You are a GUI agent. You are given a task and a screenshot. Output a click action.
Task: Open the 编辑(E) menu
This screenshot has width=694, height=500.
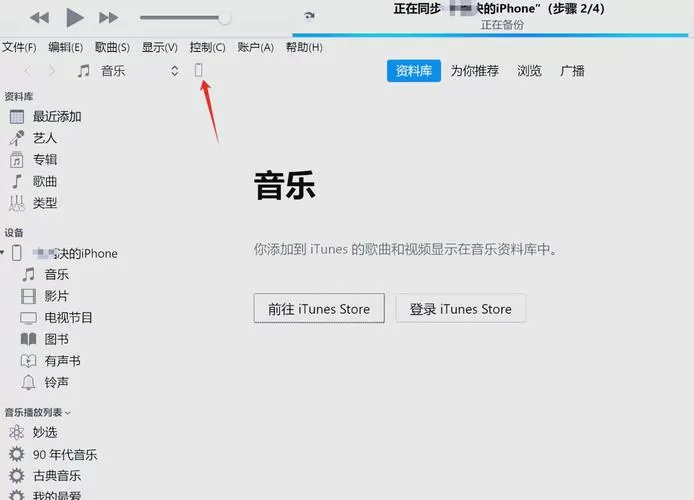66,47
